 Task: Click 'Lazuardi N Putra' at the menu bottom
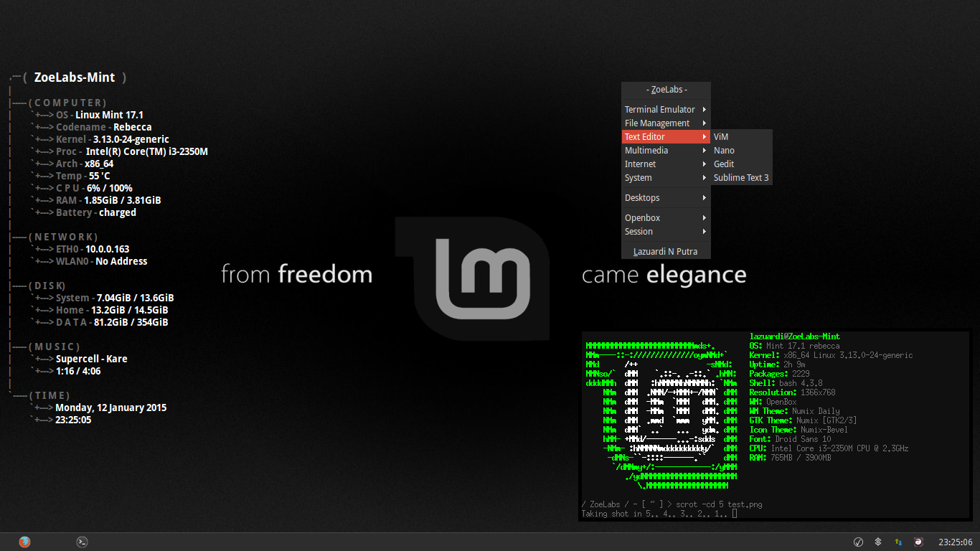tap(666, 252)
